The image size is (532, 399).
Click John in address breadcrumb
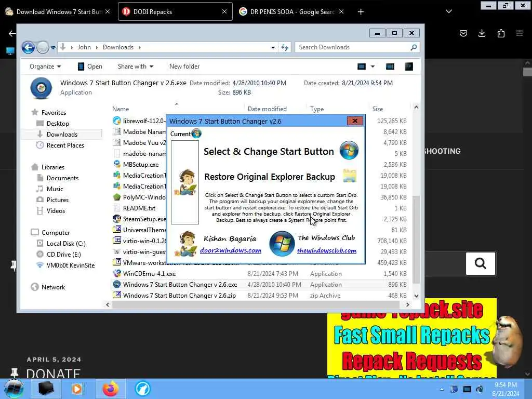(x=84, y=47)
